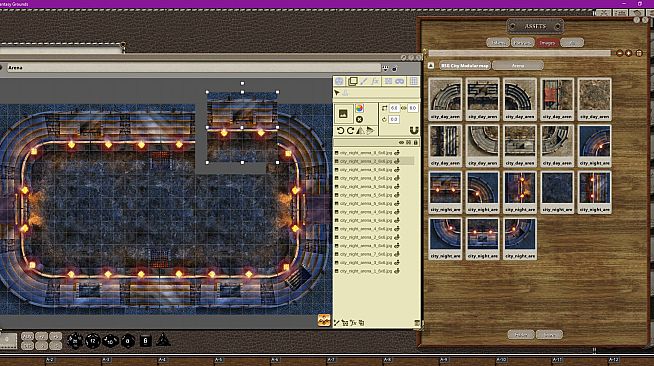
Task: Toggle link icon in layer list header
Action: (409, 143)
